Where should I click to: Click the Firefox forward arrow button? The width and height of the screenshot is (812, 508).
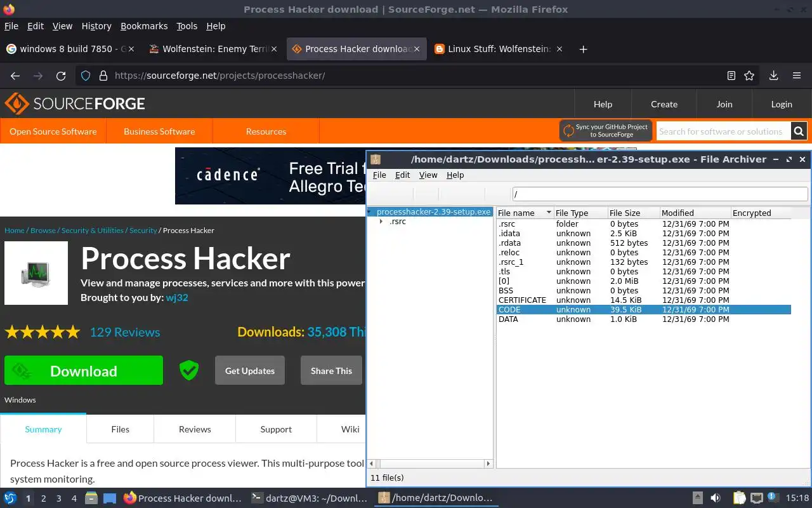pos(38,76)
